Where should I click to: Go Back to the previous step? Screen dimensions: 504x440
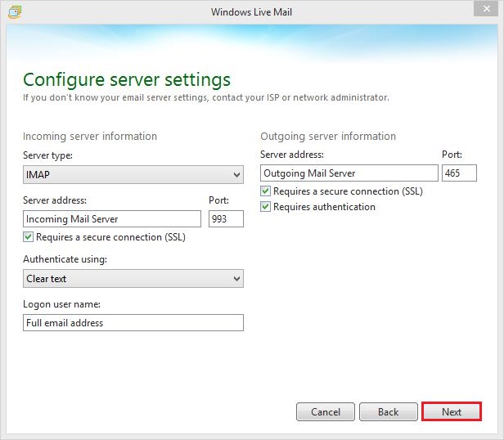[x=389, y=411]
